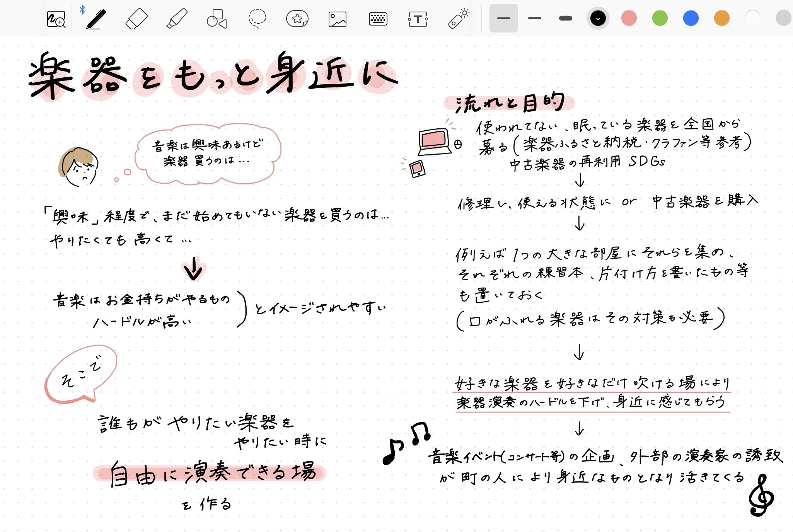Select the Lasso selection tool

point(257,19)
